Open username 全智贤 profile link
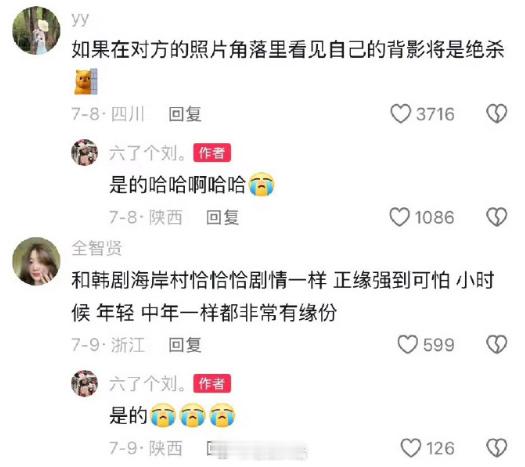The height and width of the screenshot is (467, 525). click(x=96, y=248)
